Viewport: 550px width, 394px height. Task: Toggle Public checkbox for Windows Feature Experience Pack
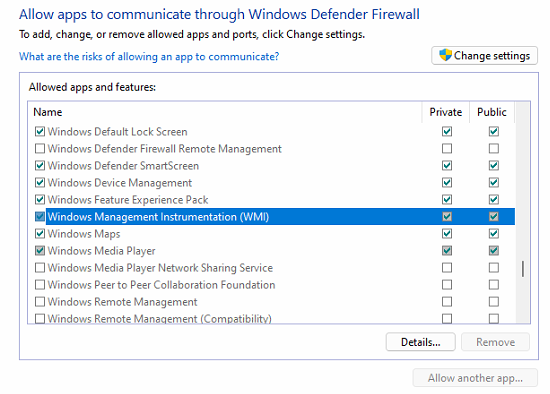click(x=494, y=200)
